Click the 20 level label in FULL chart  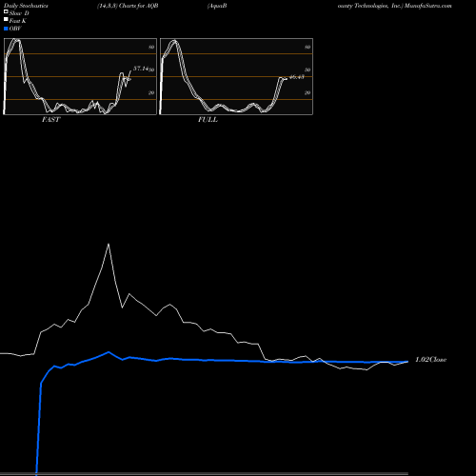[x=307, y=92]
